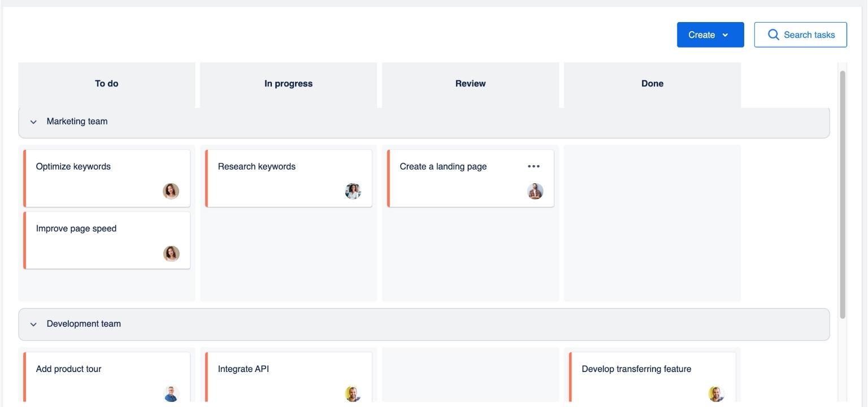Click the avatar on Develop transferring feature
The height and width of the screenshot is (407, 868).
click(717, 393)
